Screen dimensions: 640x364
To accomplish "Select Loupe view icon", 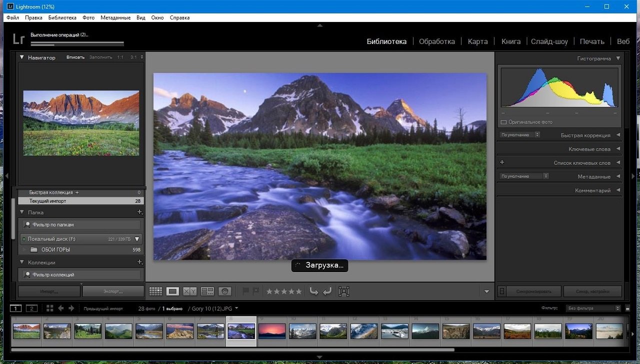I will (x=172, y=291).
